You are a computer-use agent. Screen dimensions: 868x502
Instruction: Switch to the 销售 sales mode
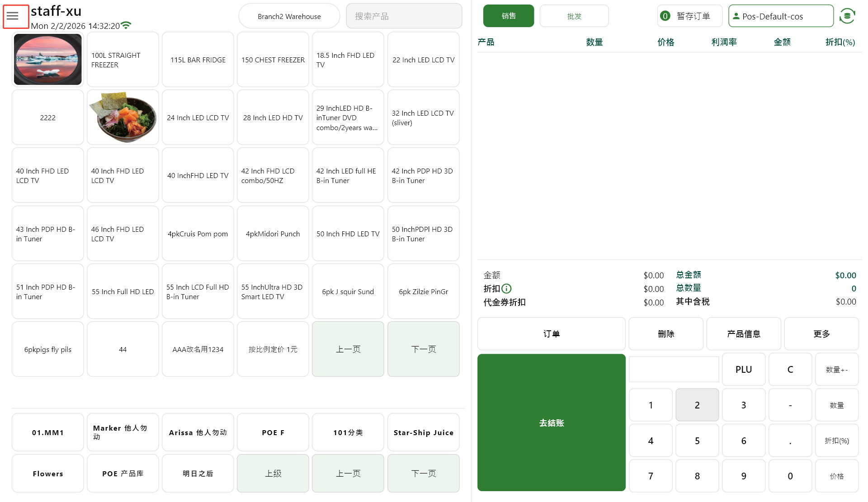(508, 16)
